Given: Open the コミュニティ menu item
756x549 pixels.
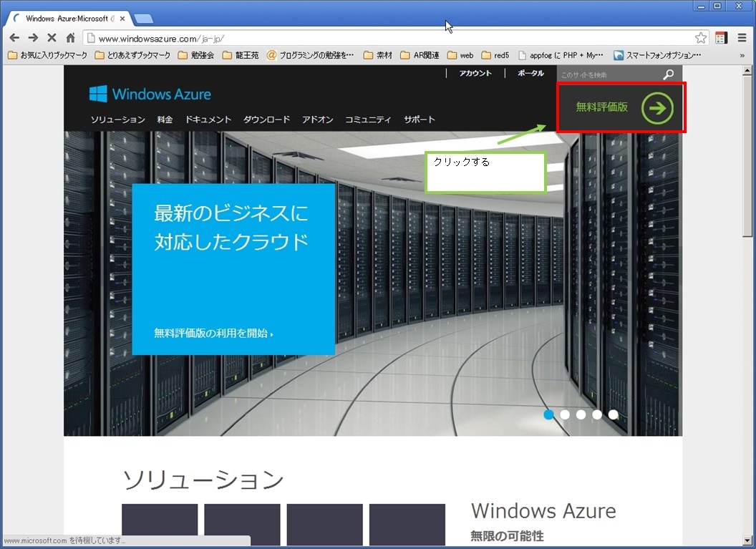Looking at the screenshot, I should (368, 120).
